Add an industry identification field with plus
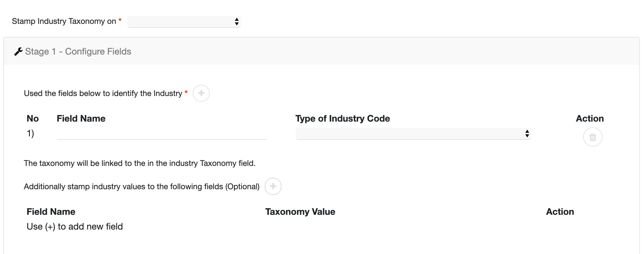644x254 pixels. 201,93
